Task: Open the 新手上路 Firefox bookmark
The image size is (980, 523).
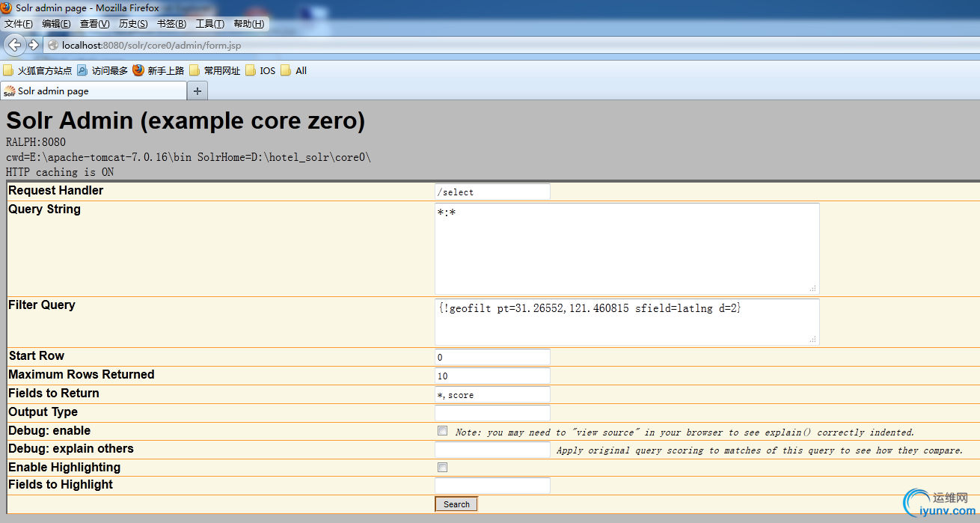Action: (x=159, y=70)
